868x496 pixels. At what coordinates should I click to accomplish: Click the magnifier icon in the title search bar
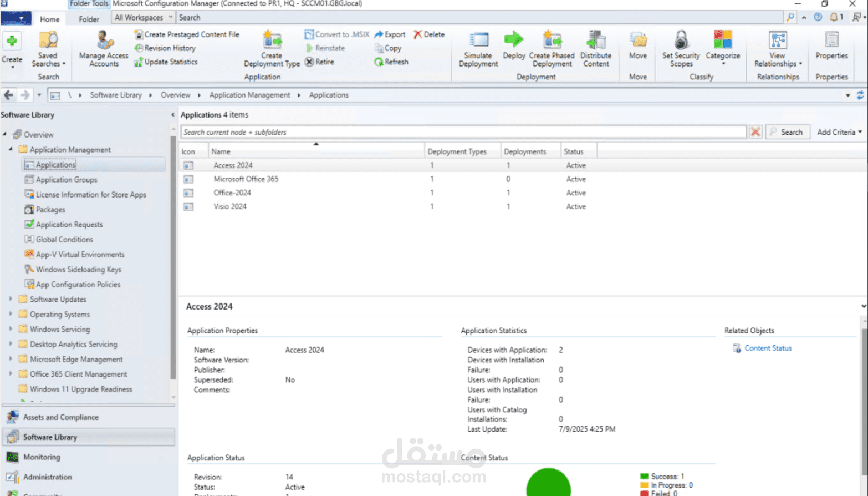pyautogui.click(x=790, y=17)
